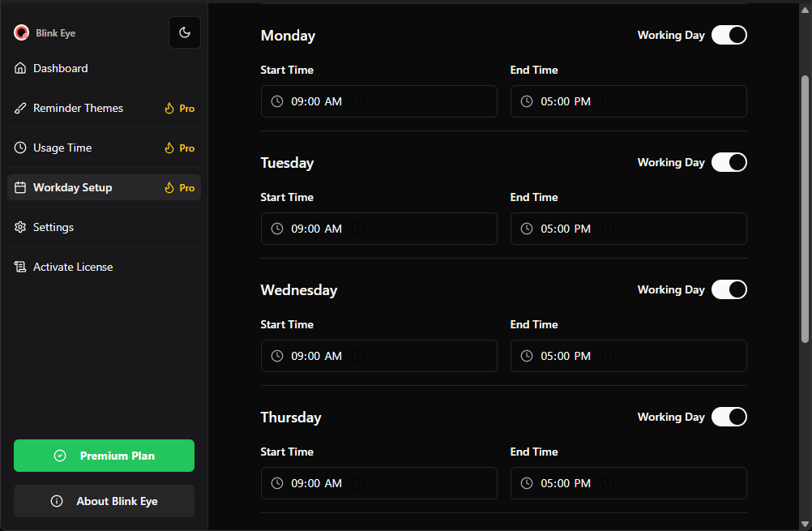This screenshot has width=812, height=531.
Task: Click the Reminder Themes brush icon
Action: [x=20, y=109]
